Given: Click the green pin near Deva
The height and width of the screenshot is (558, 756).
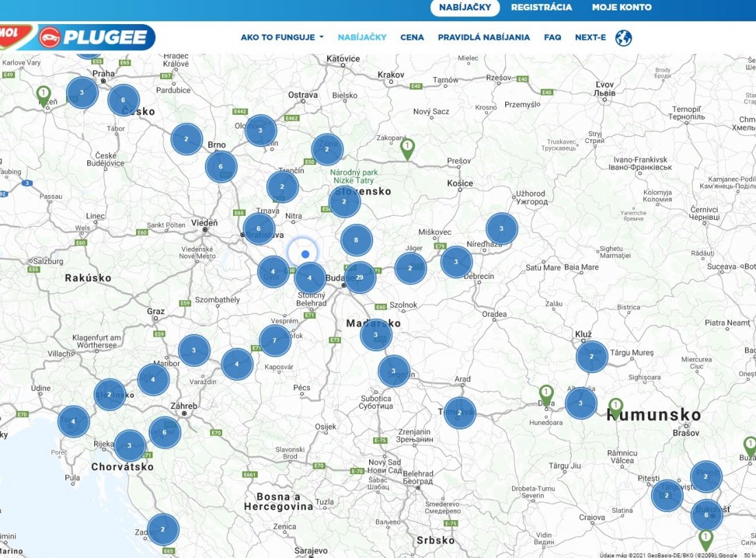Looking at the screenshot, I should (546, 395).
